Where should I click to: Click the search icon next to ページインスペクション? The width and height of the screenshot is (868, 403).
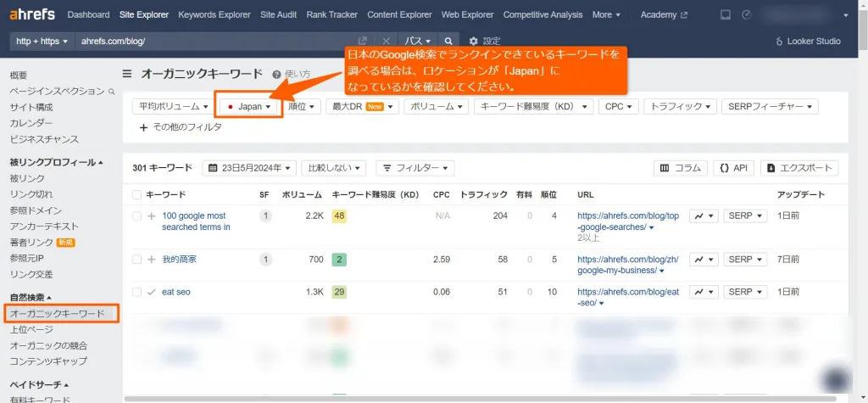(112, 92)
